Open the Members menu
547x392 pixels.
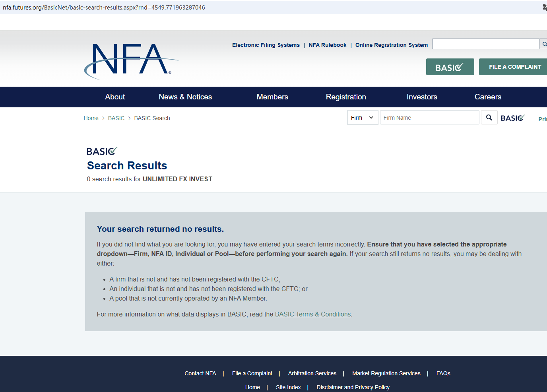point(272,97)
